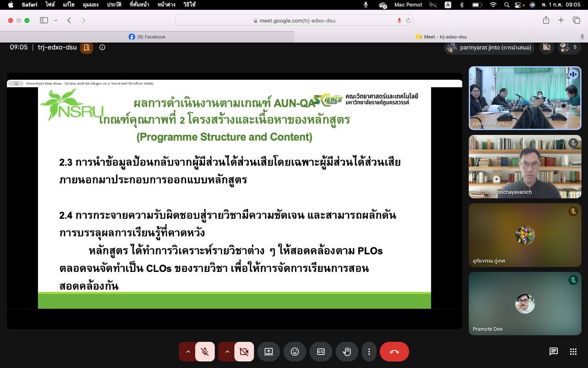The width and height of the screenshot is (588, 368).
Task: Switch to the Meet trj-edxo-dsu tab
Action: [x=441, y=37]
